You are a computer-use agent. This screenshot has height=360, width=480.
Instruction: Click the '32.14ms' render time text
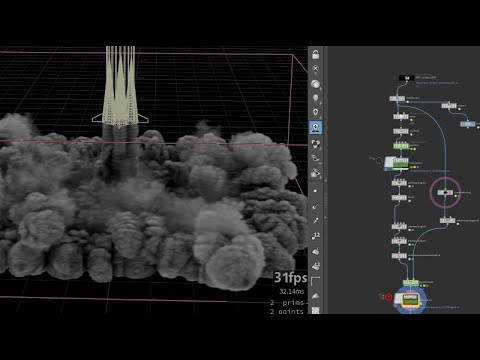[292, 291]
